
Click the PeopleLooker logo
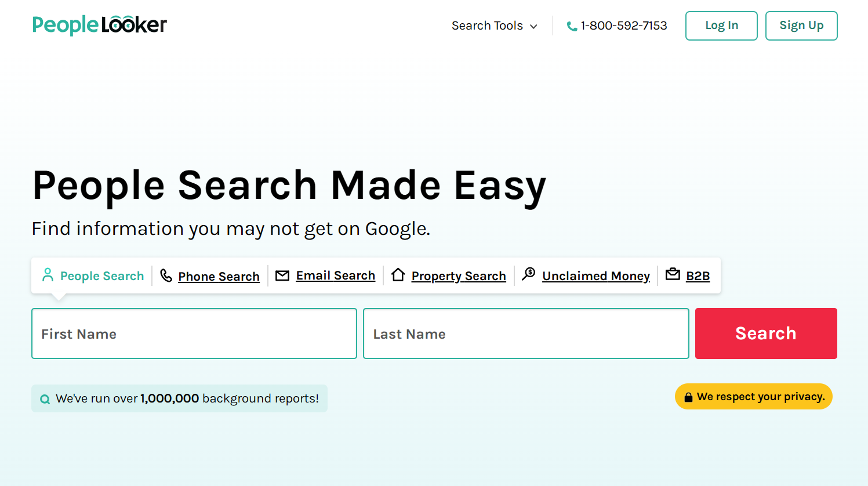(99, 24)
